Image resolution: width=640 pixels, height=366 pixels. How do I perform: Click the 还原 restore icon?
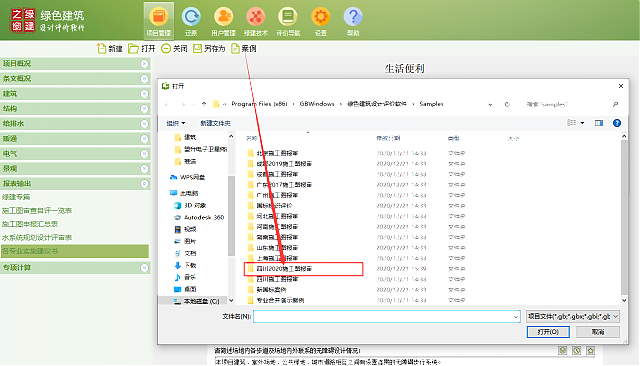coord(191,21)
